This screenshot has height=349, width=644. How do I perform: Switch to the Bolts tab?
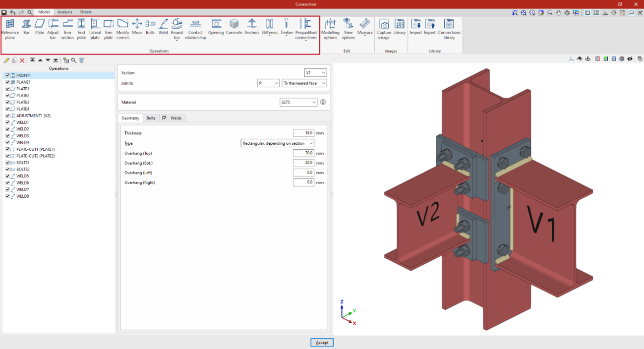click(x=151, y=118)
